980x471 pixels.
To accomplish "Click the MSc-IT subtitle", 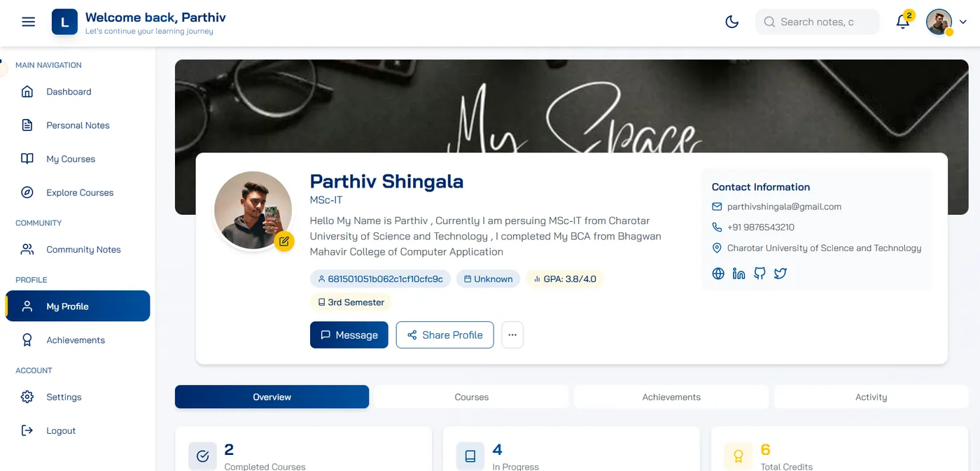I will click(326, 199).
